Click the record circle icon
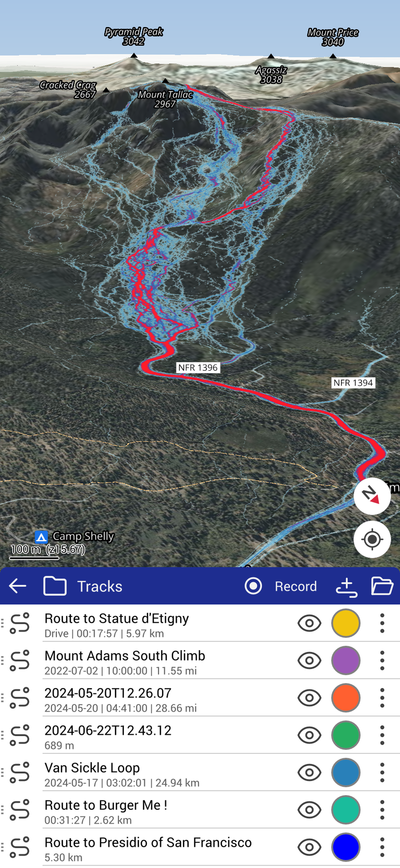Screen dimensions: 400x868 point(253,586)
